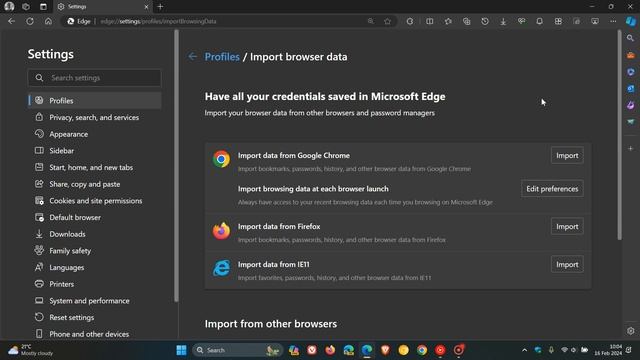Open sidebar settings gear at bottom right
The image size is (640, 360).
(631, 331)
